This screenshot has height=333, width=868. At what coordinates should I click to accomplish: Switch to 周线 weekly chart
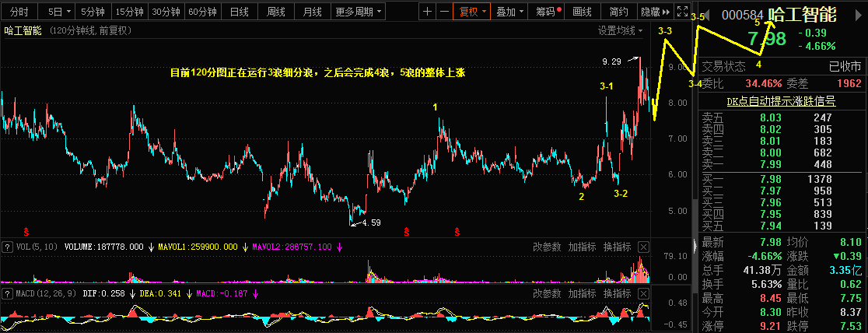pos(275,11)
